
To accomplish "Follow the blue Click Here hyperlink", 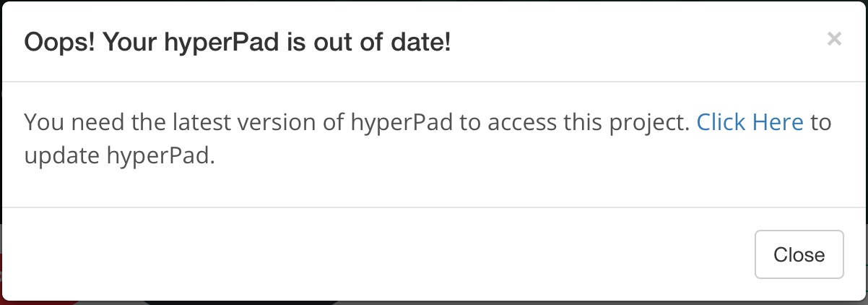I will click(750, 122).
